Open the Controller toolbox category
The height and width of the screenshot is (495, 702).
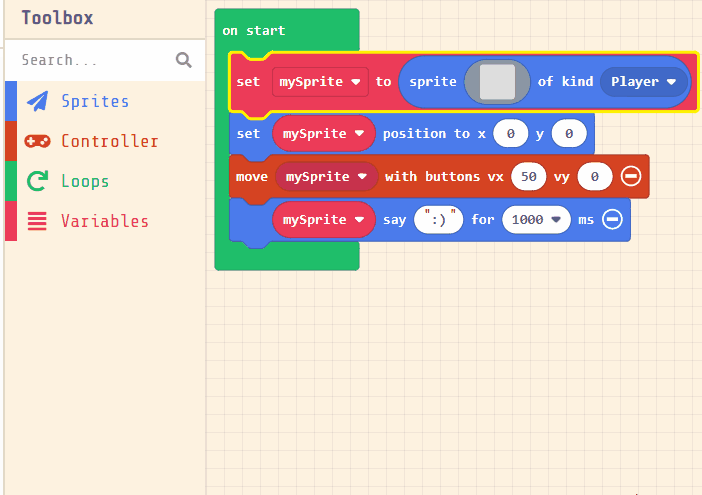coord(105,141)
